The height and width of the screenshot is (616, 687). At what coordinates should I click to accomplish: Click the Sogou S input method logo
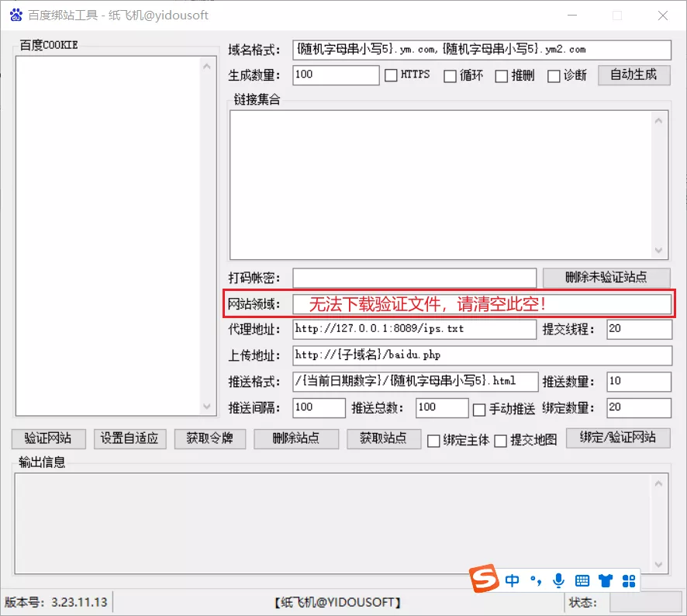click(x=484, y=578)
